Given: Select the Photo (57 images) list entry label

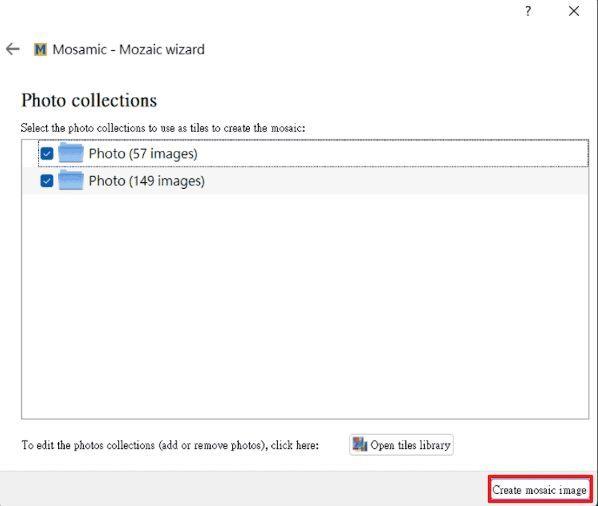Looking at the screenshot, I should click(x=143, y=154).
